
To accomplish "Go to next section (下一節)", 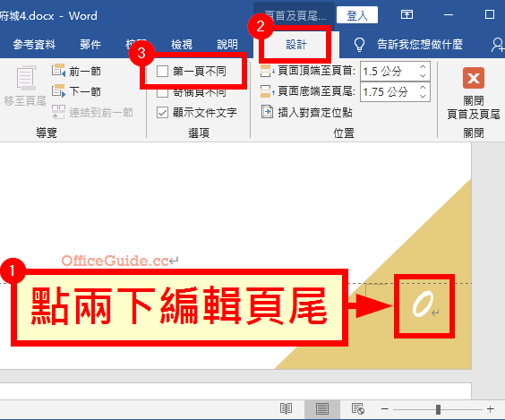I will click(x=76, y=91).
